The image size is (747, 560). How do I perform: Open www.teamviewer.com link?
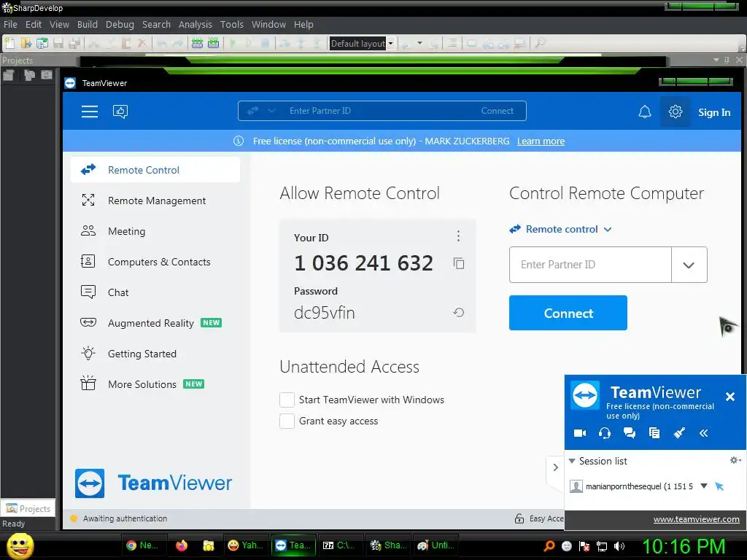point(696,519)
